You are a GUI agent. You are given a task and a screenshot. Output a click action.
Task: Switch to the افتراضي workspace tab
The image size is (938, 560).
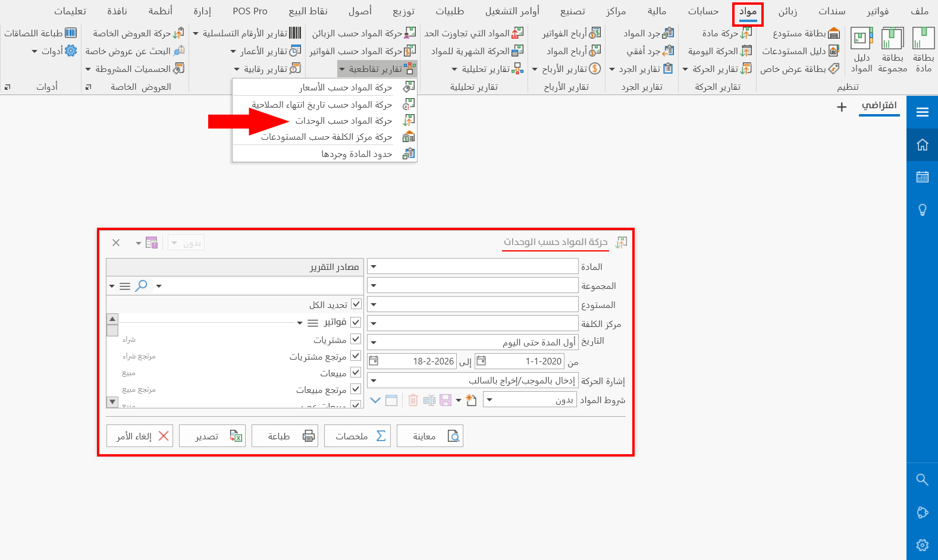tap(879, 106)
